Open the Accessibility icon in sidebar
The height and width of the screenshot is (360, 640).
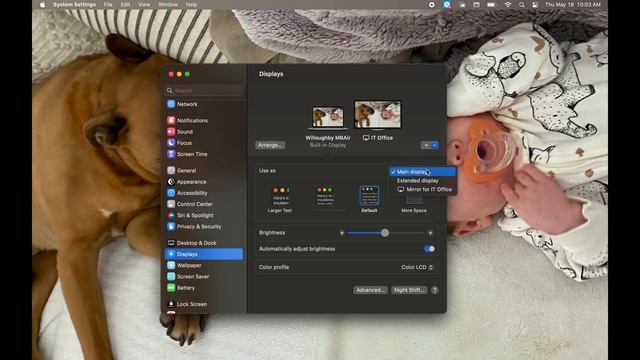(171, 193)
